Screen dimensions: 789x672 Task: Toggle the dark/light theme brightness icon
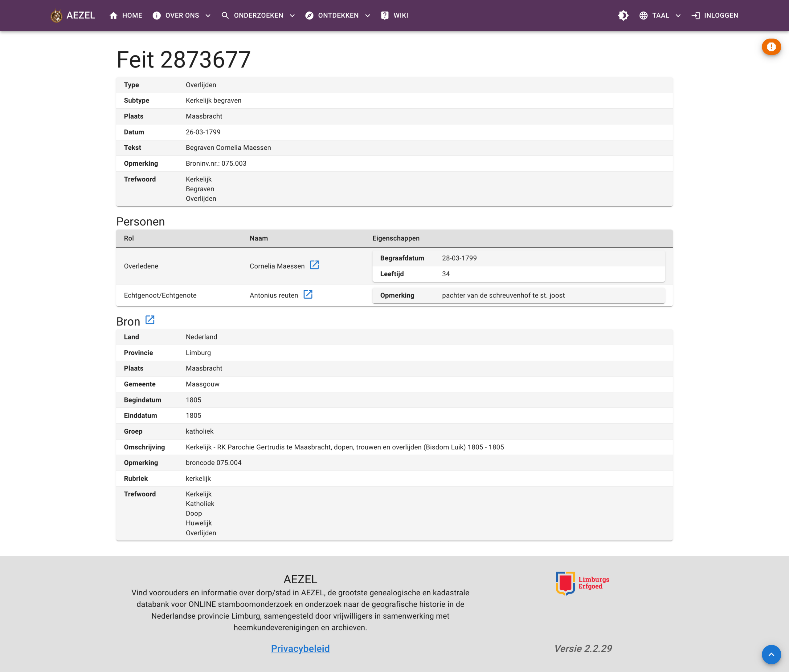pos(623,16)
